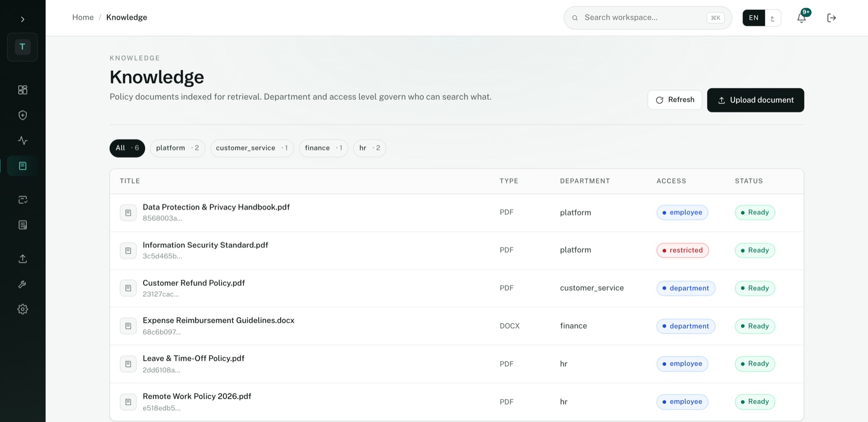Focus the Search workspace field
868x422 pixels.
point(648,18)
